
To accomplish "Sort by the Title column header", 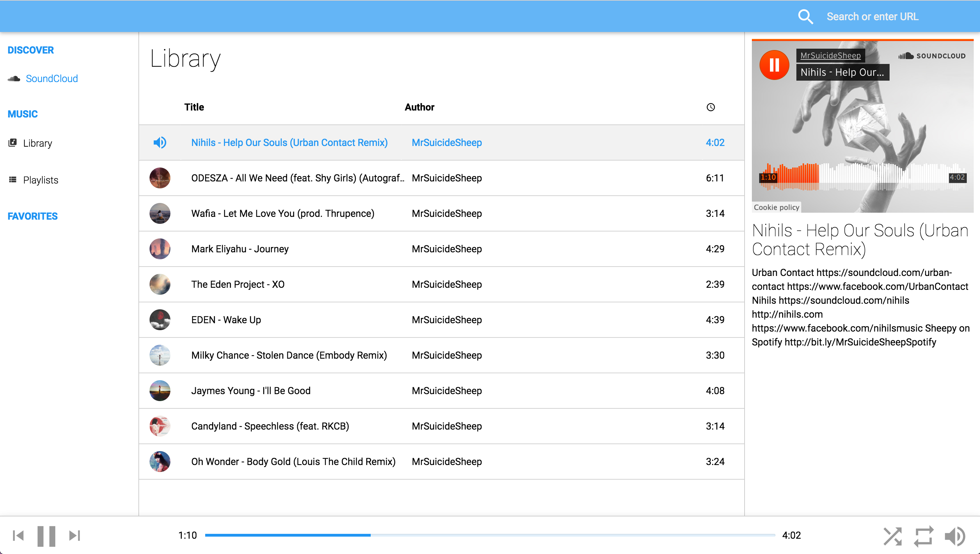I will click(x=194, y=107).
